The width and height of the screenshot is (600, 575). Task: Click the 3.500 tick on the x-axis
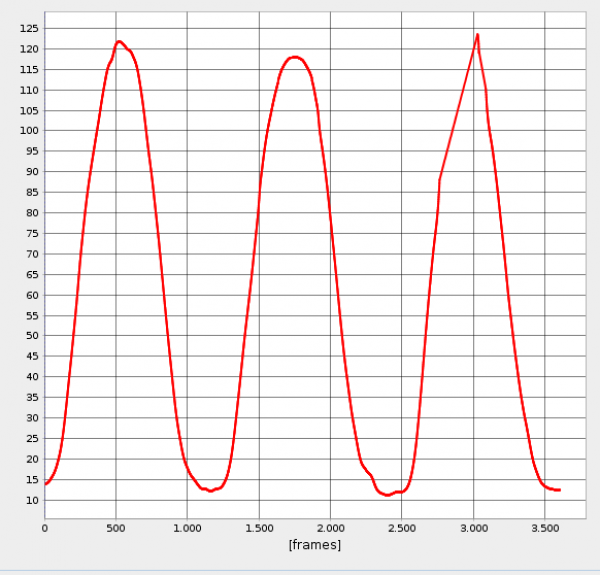544,526
